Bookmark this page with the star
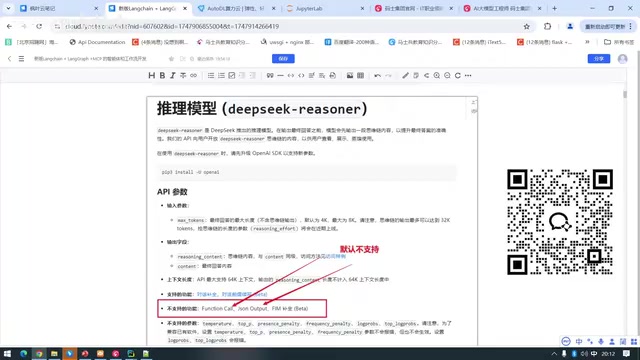640x360 pixels. [x=527, y=26]
